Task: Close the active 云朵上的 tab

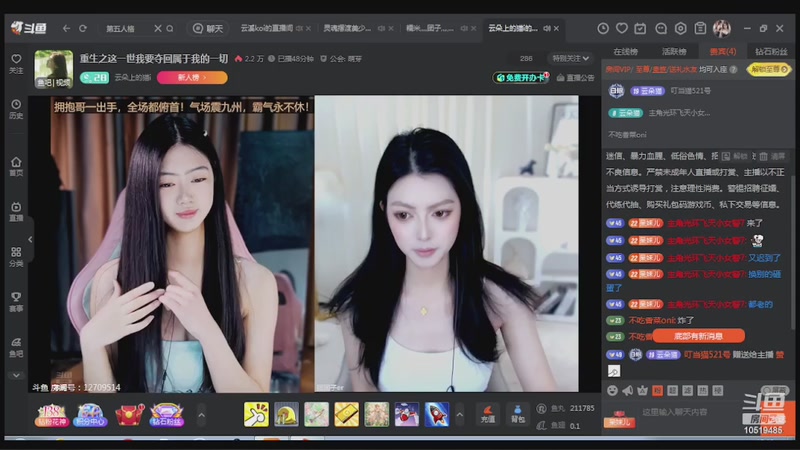Action: pyautogui.click(x=556, y=29)
